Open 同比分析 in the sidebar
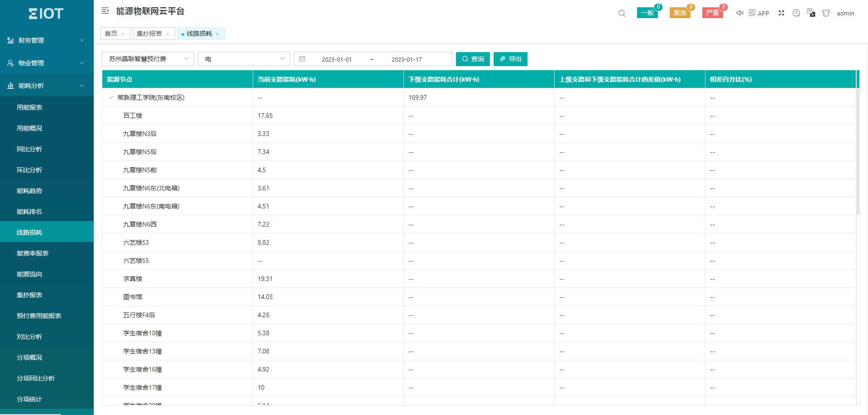Viewport: 868px width, 415px height. tap(47, 149)
